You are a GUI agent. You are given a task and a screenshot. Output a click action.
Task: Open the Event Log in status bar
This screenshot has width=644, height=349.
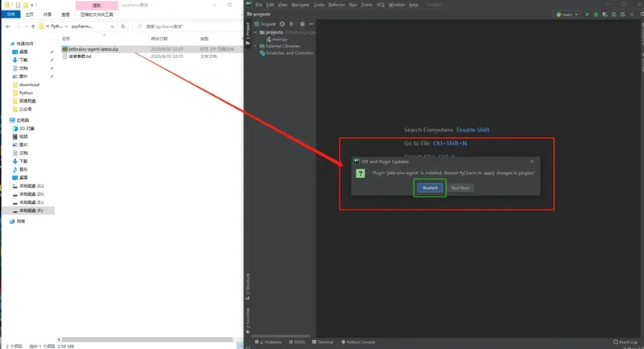tap(625, 343)
